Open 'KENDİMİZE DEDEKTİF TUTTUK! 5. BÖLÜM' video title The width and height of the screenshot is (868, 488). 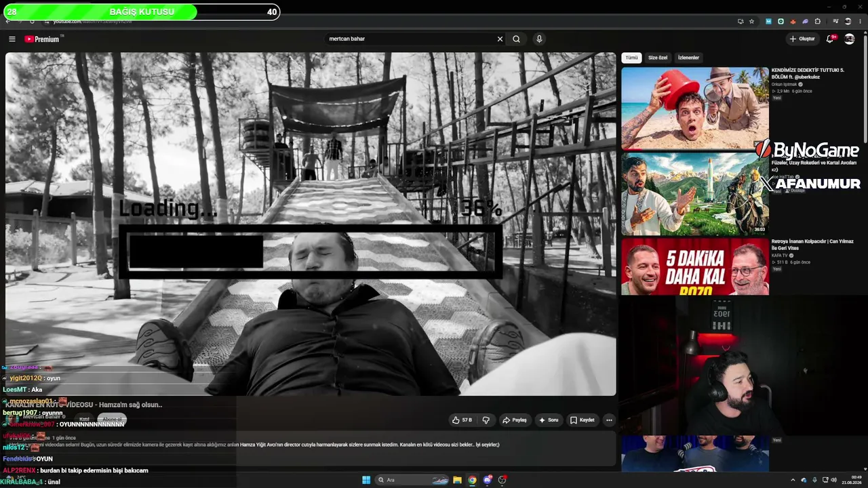point(808,73)
